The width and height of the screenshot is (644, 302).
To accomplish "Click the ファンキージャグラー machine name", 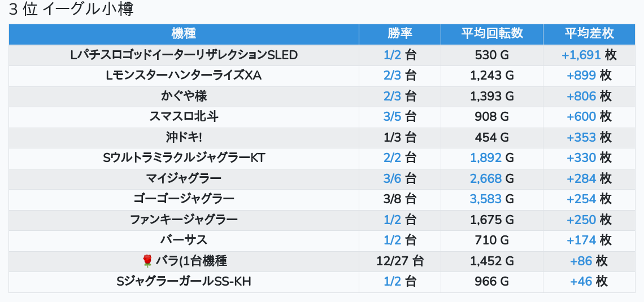I will click(184, 220).
